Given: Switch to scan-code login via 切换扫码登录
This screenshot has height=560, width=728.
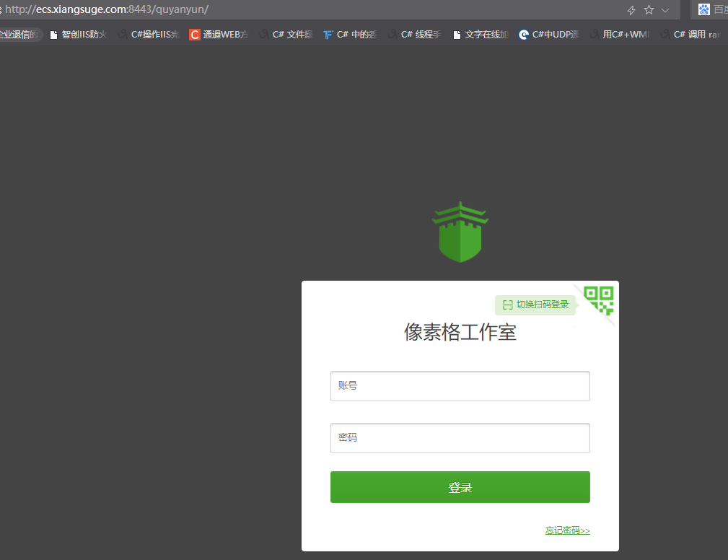Looking at the screenshot, I should point(536,305).
